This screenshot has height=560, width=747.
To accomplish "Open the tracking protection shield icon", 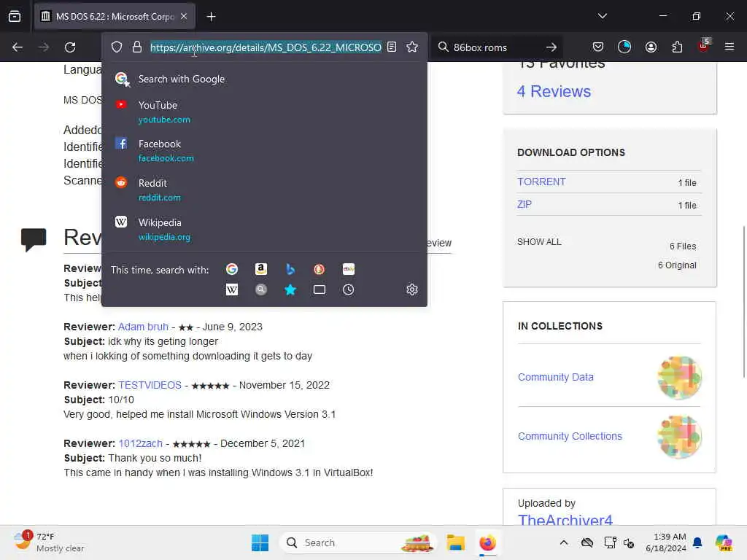I will pyautogui.click(x=117, y=47).
